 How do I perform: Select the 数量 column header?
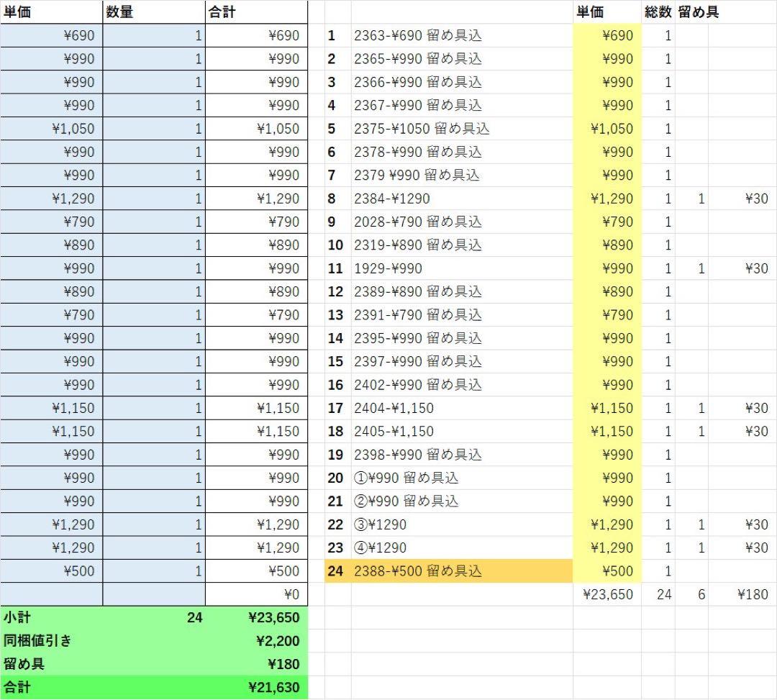(x=153, y=12)
